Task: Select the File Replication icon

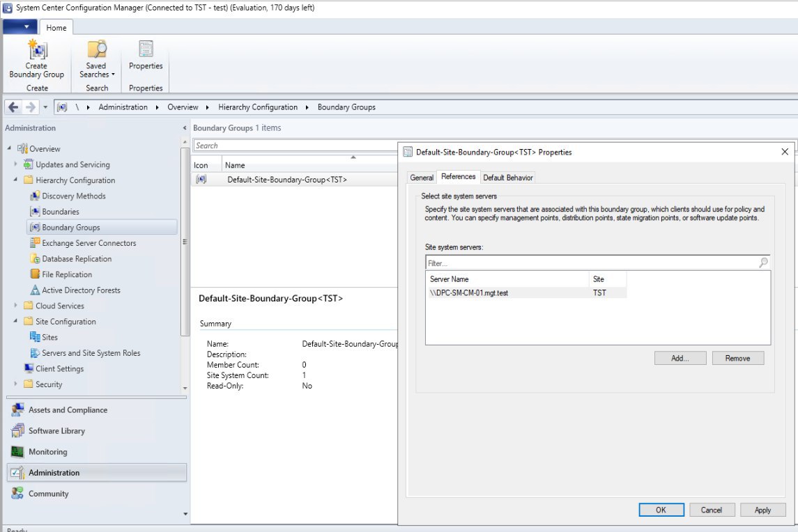Action: [x=35, y=274]
